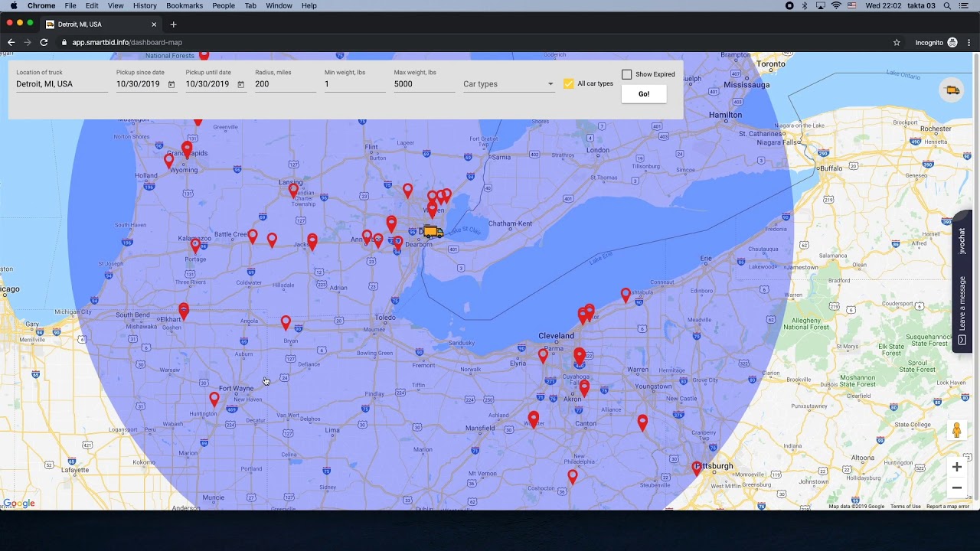Open the View menu

tap(116, 5)
